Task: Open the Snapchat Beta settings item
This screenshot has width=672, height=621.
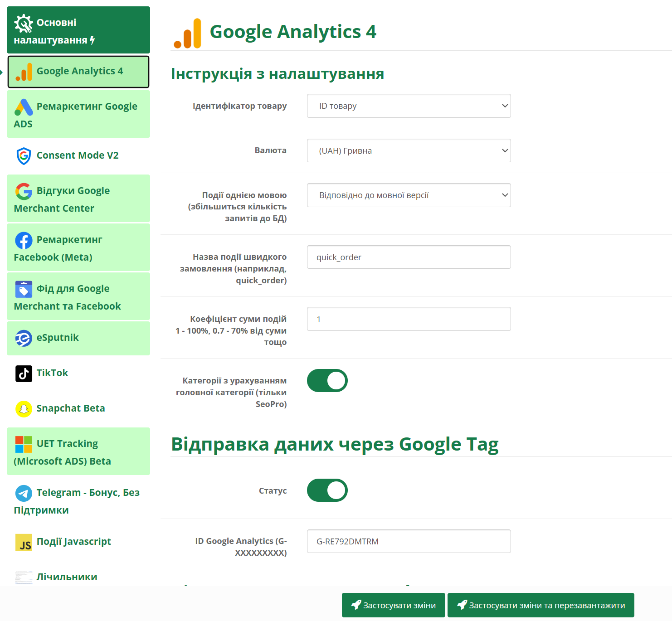Action: [78, 408]
